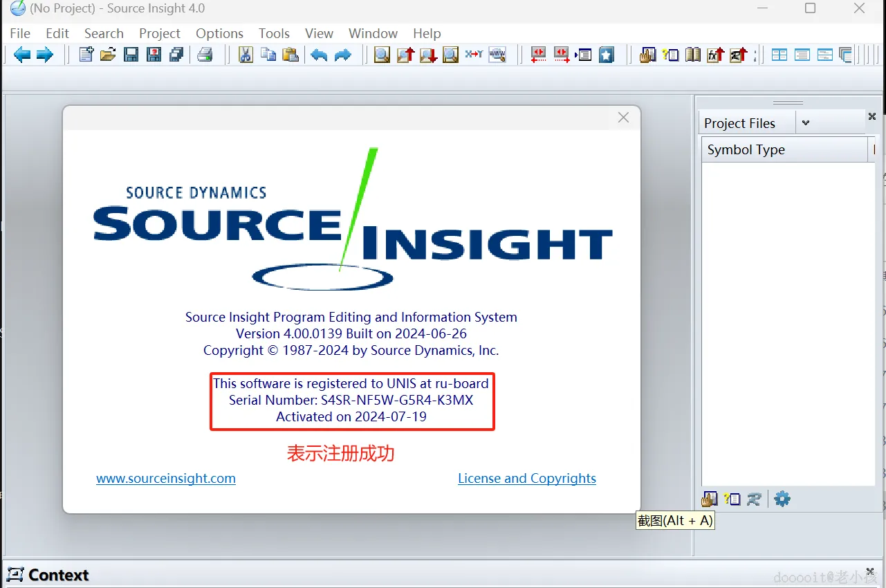The width and height of the screenshot is (886, 588).
Task: Click the WWW web search icon
Action: (x=497, y=55)
